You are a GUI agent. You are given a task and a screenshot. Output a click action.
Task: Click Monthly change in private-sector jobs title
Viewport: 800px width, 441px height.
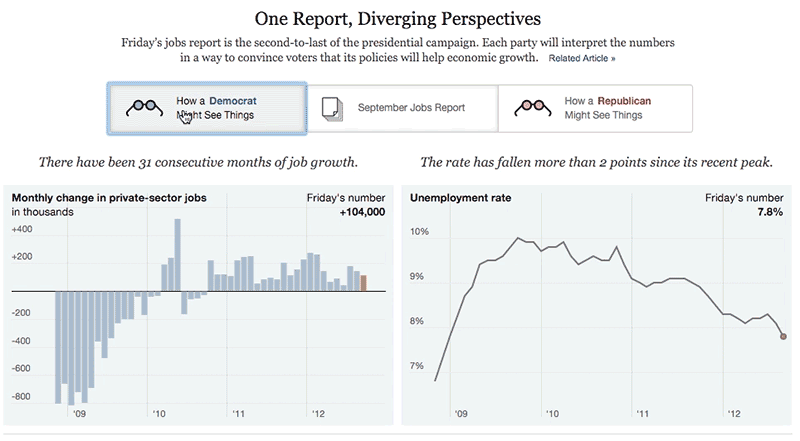(109, 198)
